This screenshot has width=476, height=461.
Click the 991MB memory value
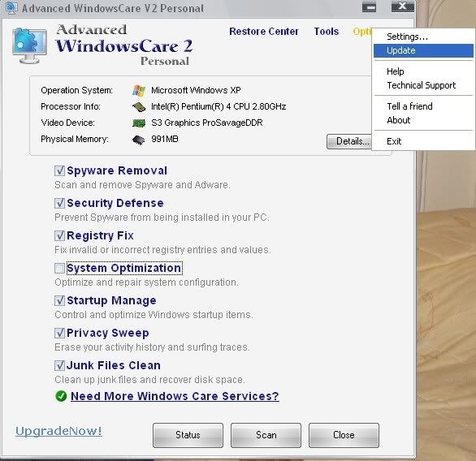[x=165, y=140]
